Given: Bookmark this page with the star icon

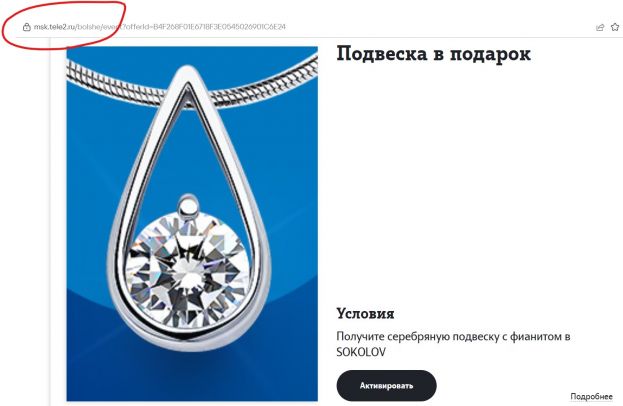Looking at the screenshot, I should [x=615, y=27].
